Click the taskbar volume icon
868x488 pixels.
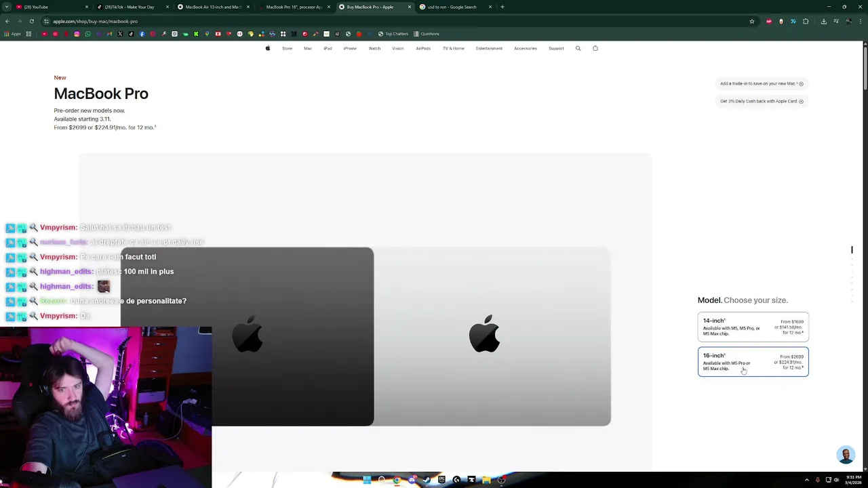click(836, 480)
